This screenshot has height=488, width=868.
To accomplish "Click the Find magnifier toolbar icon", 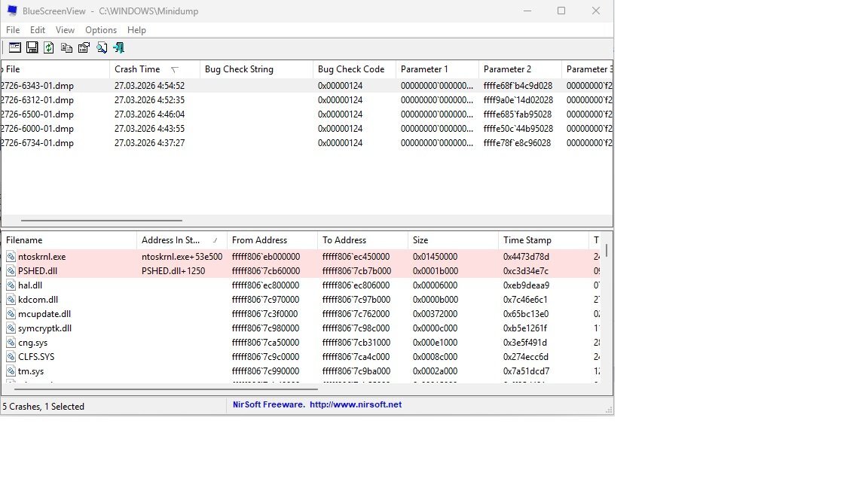I will click(x=101, y=47).
